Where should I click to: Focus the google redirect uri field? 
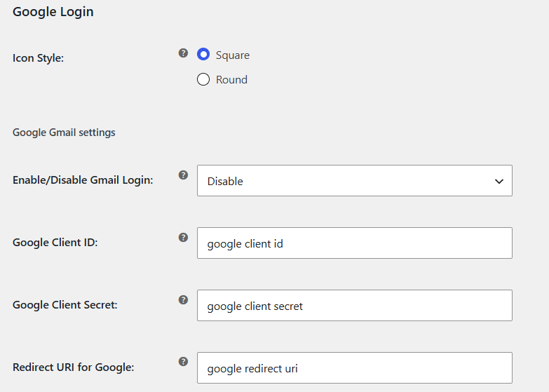click(355, 368)
